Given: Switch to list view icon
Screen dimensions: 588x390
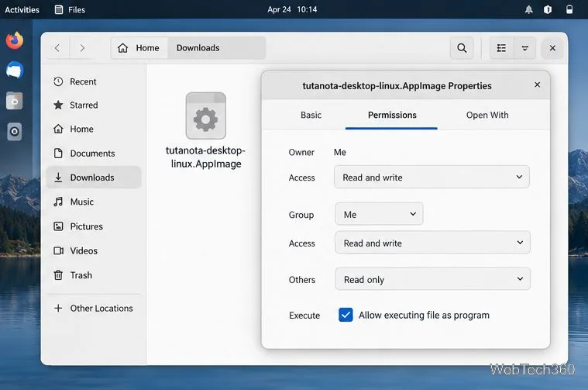Looking at the screenshot, I should click(501, 48).
